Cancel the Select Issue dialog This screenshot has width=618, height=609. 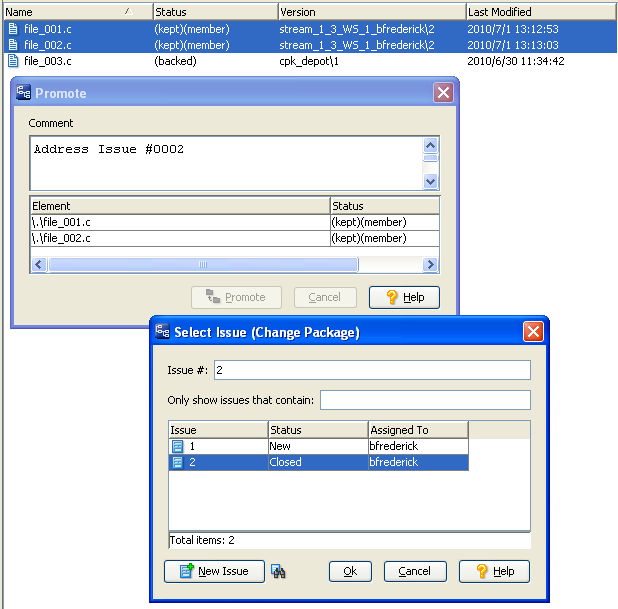[x=414, y=571]
